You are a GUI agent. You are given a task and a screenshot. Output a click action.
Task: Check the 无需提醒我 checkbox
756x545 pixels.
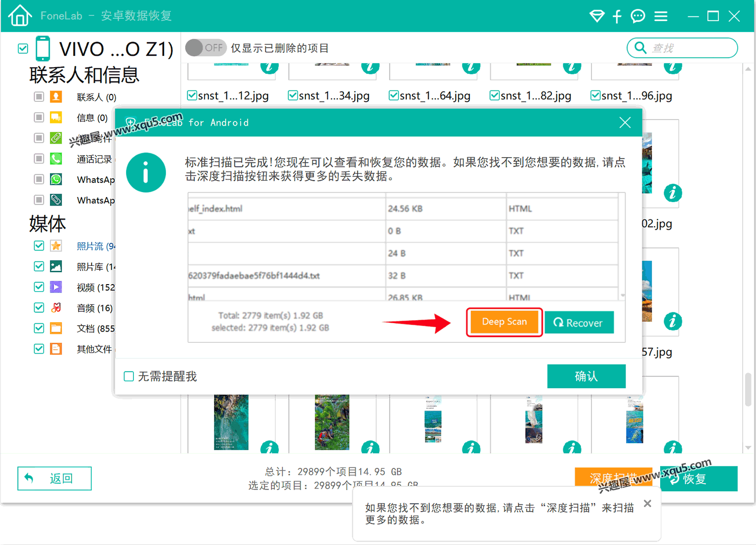coord(129,377)
